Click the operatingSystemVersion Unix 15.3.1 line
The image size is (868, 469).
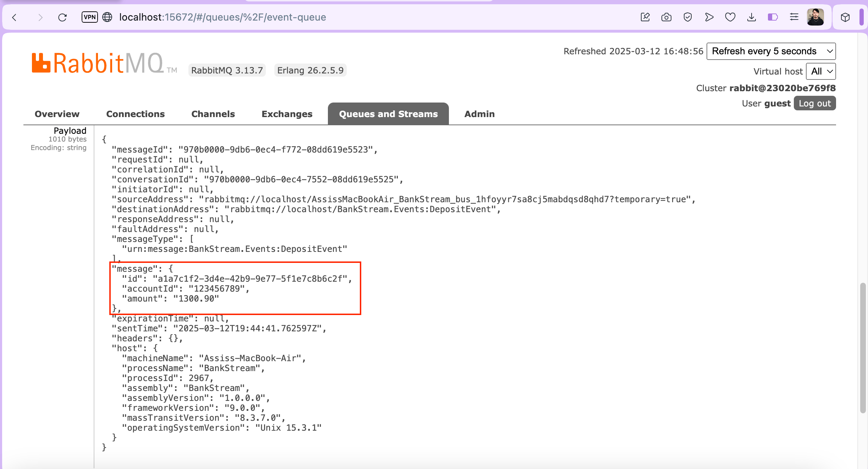pyautogui.click(x=222, y=428)
